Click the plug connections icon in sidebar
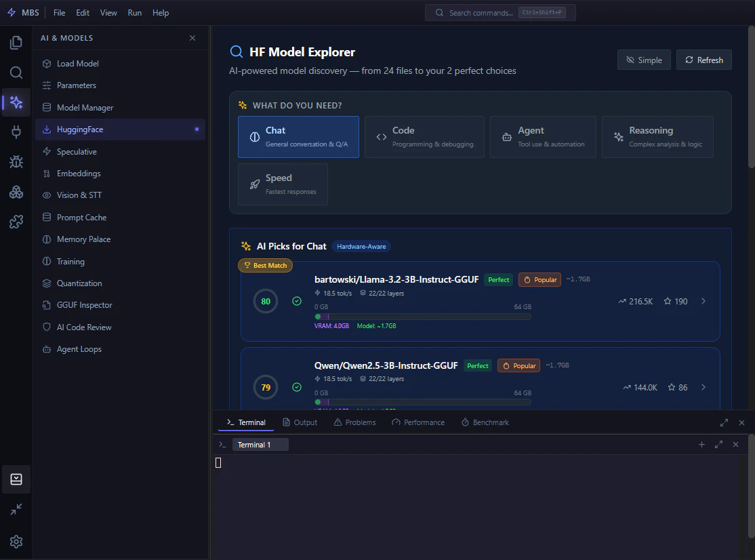 16,132
